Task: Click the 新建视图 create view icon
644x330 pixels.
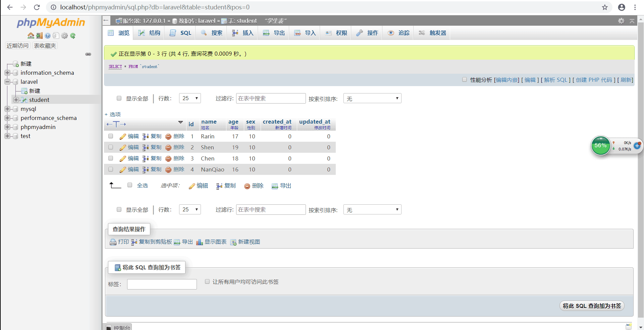Action: pos(234,242)
